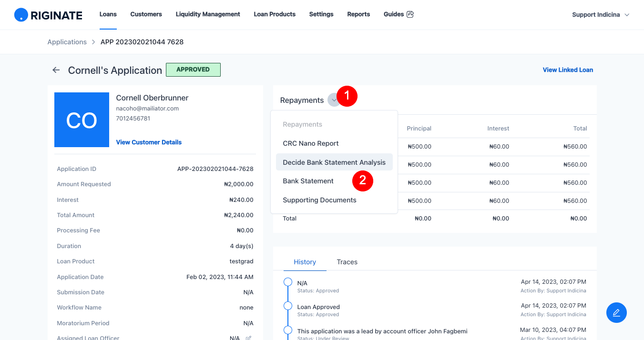The height and width of the screenshot is (340, 644).
Task: Open the Customers menu
Action: tap(146, 14)
